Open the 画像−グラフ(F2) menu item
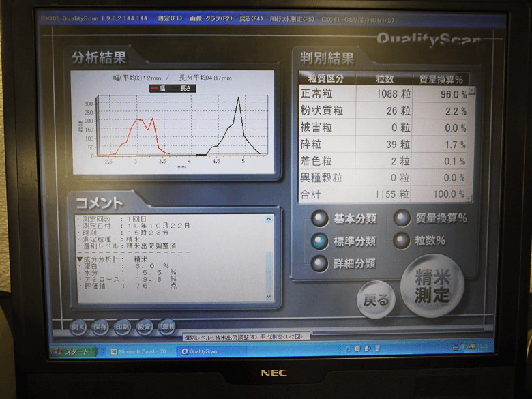532x399 pixels. [x=211, y=18]
